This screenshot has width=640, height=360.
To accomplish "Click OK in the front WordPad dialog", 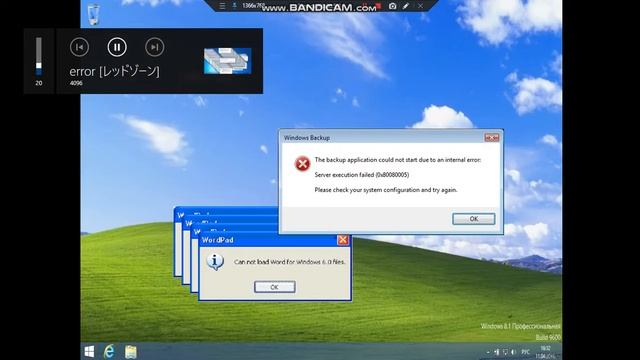I will [274, 287].
